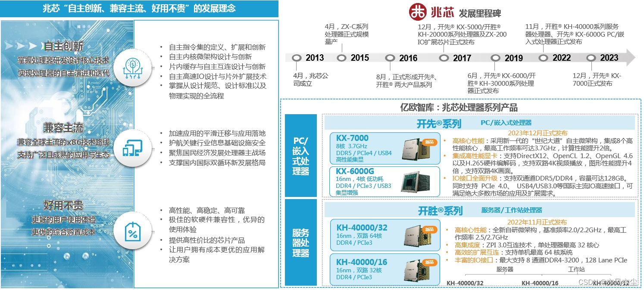Click the 8月 两大产品系列 milestone text

407,81
